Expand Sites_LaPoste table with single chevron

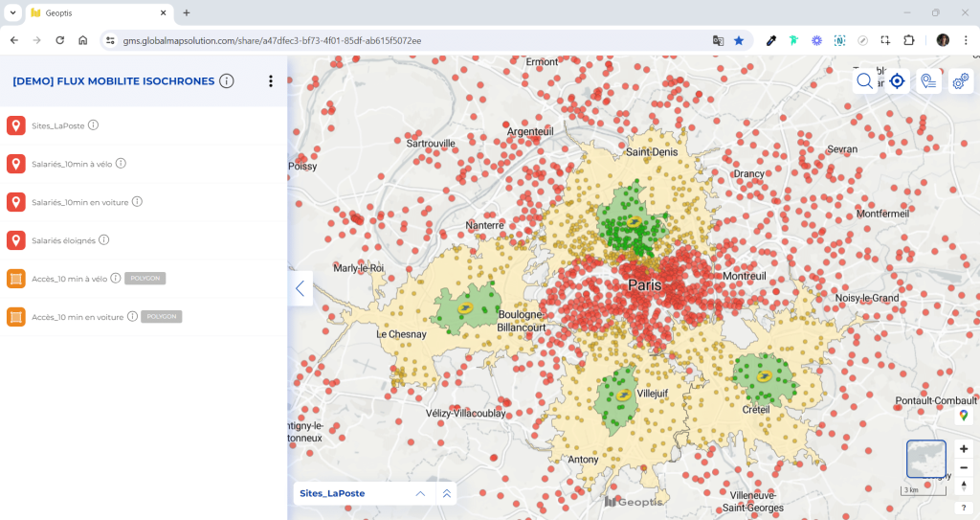coord(419,493)
